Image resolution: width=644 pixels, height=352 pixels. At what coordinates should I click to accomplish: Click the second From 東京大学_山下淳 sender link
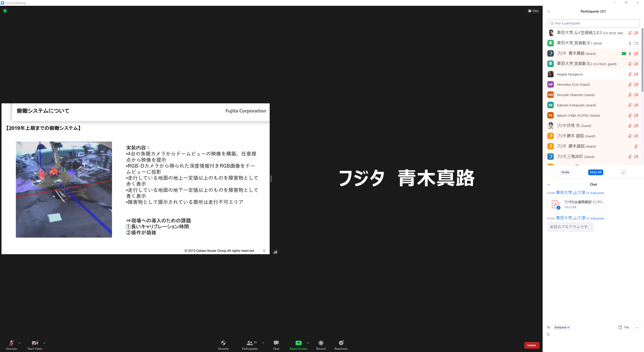click(x=571, y=218)
